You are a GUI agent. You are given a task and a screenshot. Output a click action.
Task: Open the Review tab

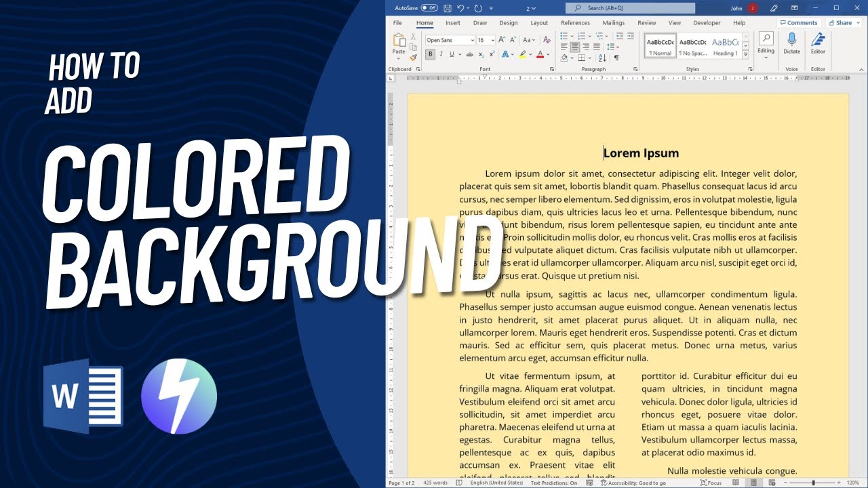pos(647,23)
